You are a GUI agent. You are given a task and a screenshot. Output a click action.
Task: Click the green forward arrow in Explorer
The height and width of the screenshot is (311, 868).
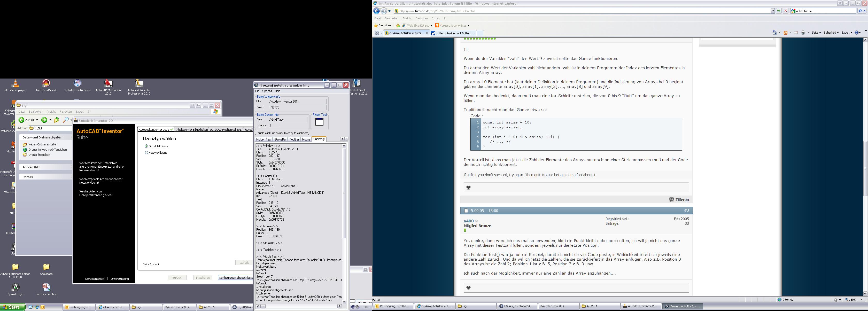pyautogui.click(x=44, y=120)
